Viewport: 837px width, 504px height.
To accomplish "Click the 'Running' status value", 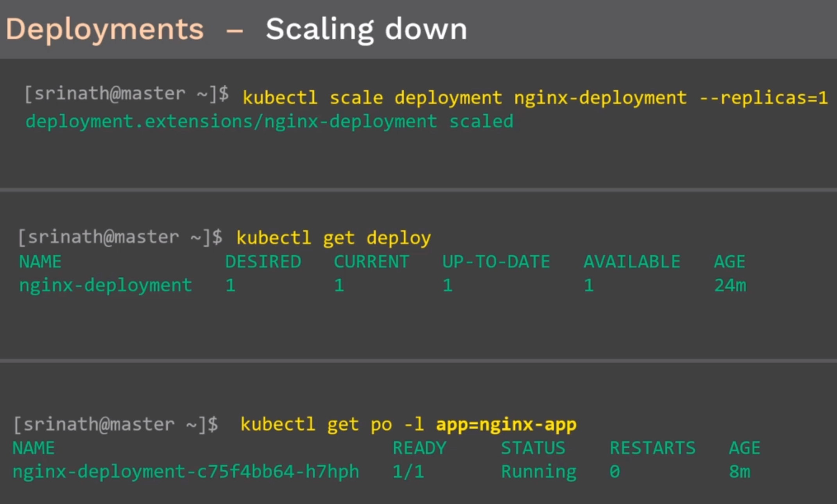I will pos(539,472).
